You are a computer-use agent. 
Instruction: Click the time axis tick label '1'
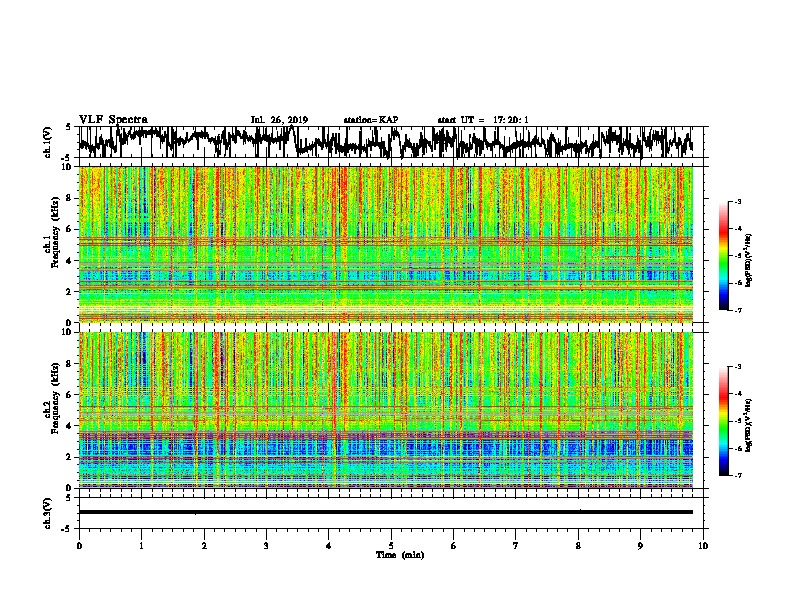click(141, 546)
